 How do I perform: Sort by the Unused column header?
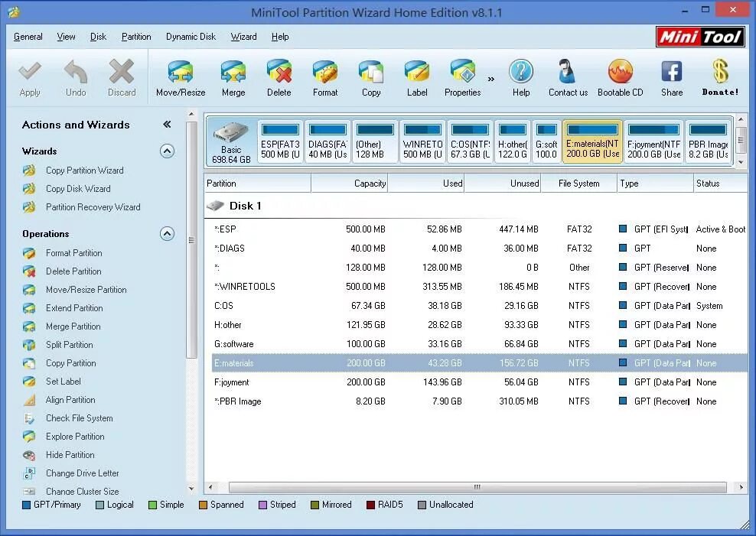tap(503, 184)
